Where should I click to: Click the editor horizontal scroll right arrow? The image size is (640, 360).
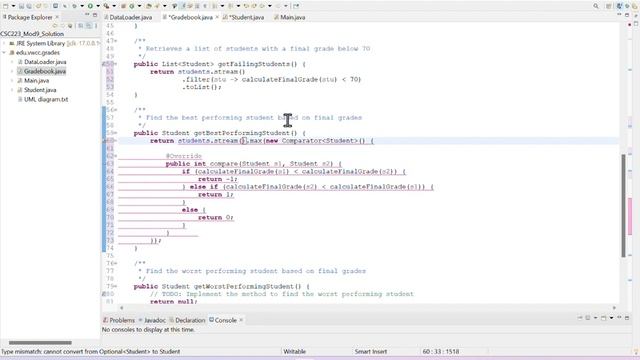click(614, 308)
